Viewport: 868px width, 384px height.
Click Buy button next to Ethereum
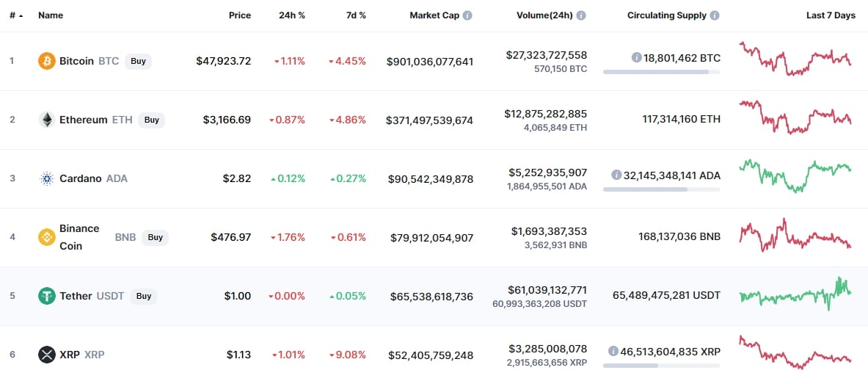[x=152, y=120]
